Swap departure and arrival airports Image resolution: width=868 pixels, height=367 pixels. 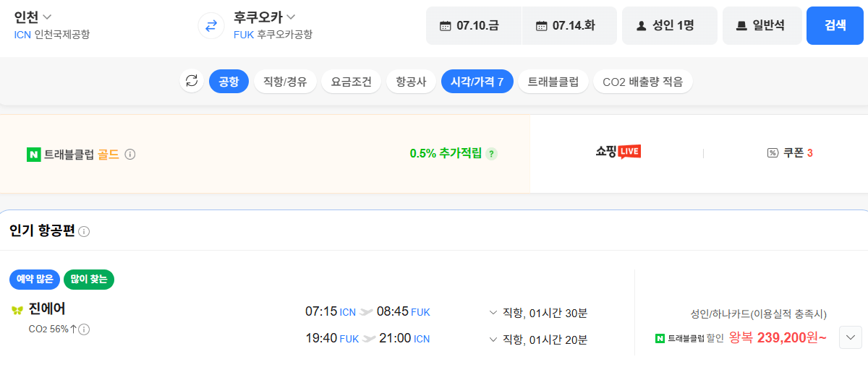(x=211, y=26)
